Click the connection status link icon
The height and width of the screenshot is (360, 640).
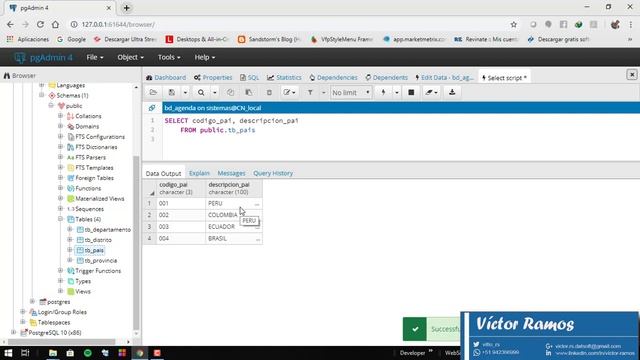pyautogui.click(x=152, y=108)
